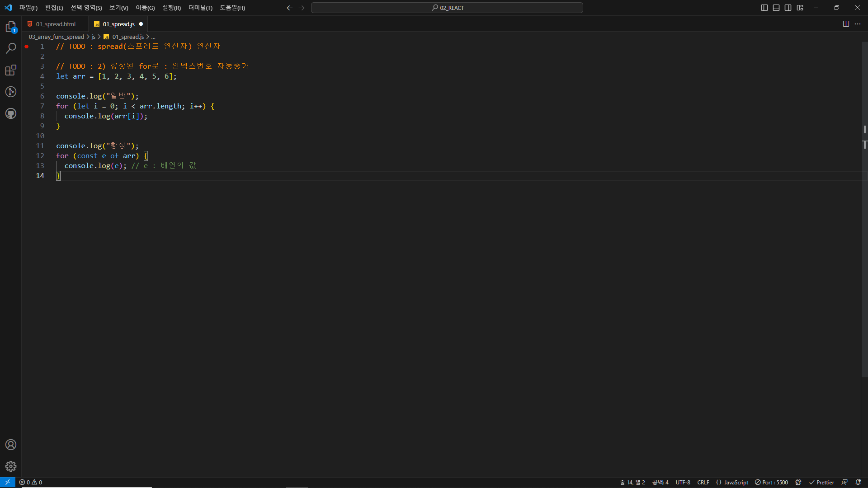868x488 pixels.
Task: Click the Prettier status bar button
Action: 821,483
